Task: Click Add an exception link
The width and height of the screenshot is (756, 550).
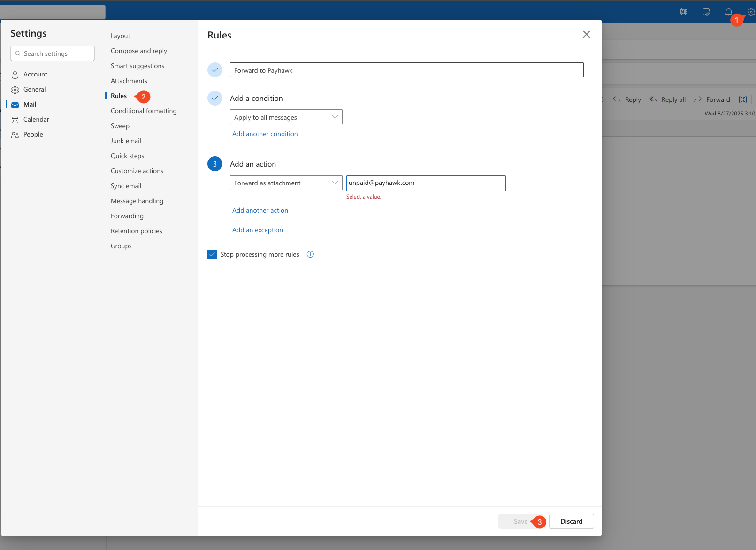Action: point(258,230)
